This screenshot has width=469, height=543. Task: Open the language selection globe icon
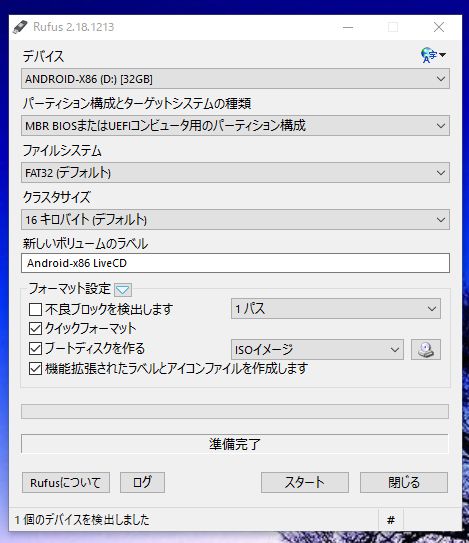coord(432,55)
